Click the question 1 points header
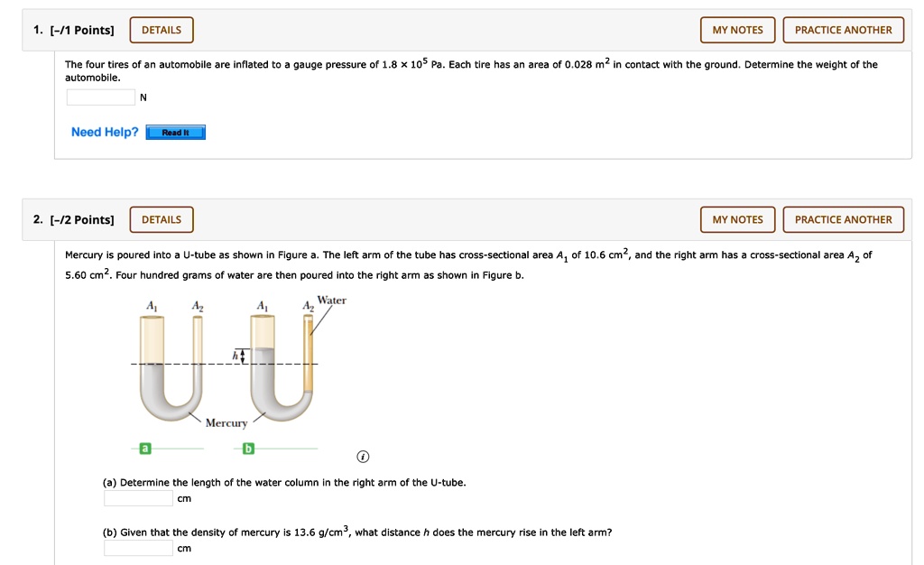 point(74,30)
